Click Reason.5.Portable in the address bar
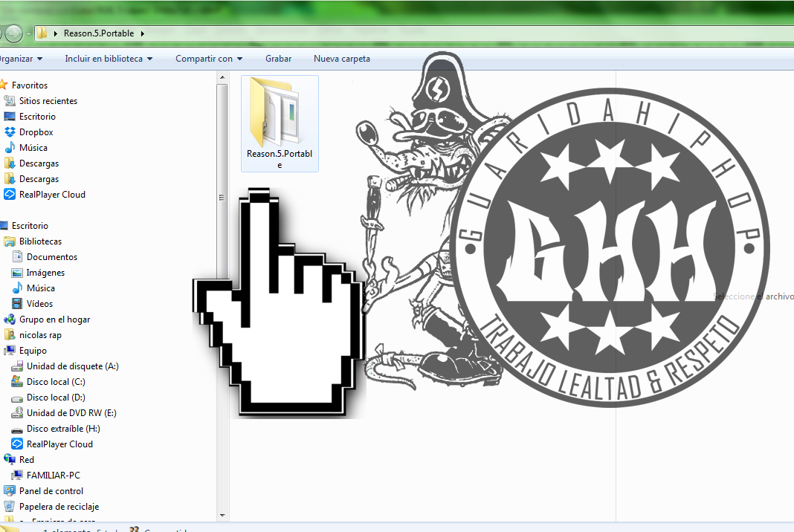The height and width of the screenshot is (532, 794). click(99, 33)
